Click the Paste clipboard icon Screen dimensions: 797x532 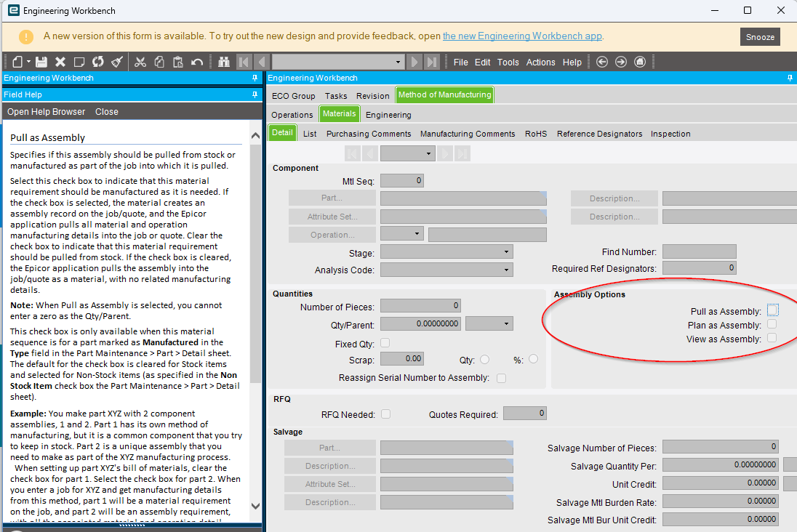click(178, 62)
